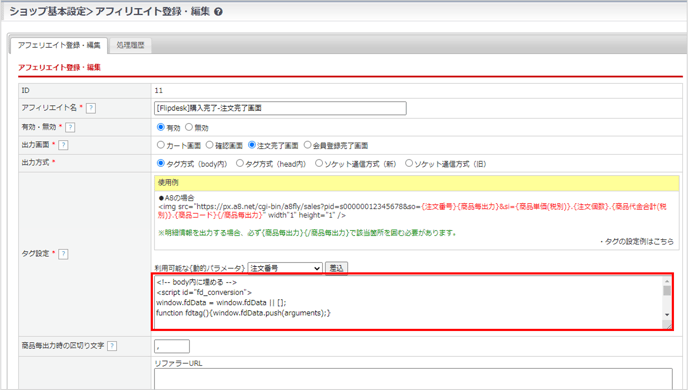This screenshot has height=390, width=688.
Task: Open the 注文番号 dynamic parameter dropdown
Action: click(x=285, y=268)
